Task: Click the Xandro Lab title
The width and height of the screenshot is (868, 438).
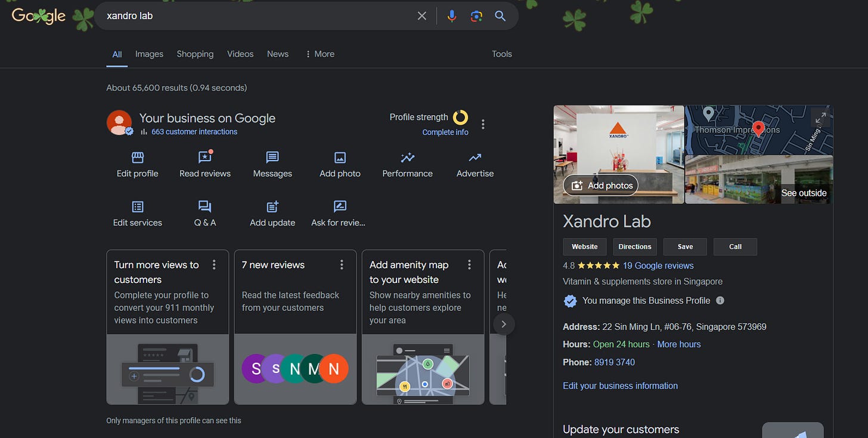Action: [607, 221]
